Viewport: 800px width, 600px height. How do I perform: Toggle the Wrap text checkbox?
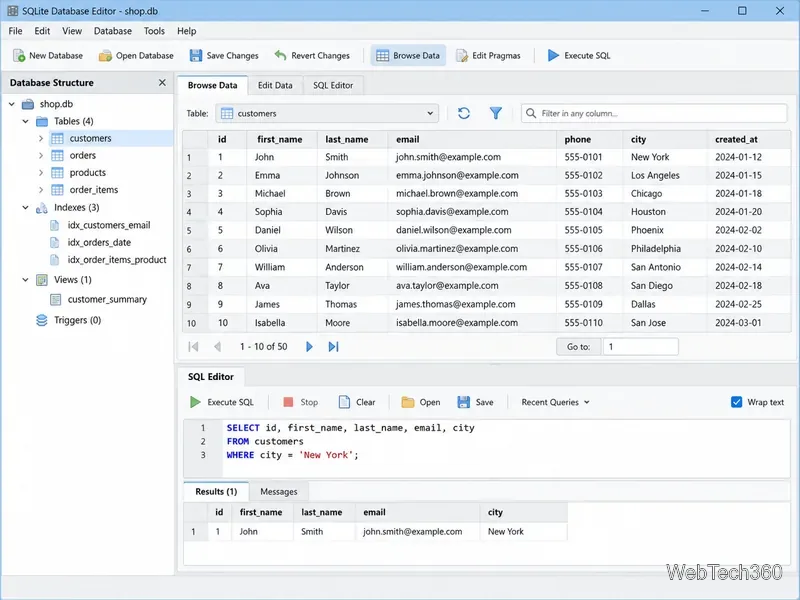click(736, 402)
